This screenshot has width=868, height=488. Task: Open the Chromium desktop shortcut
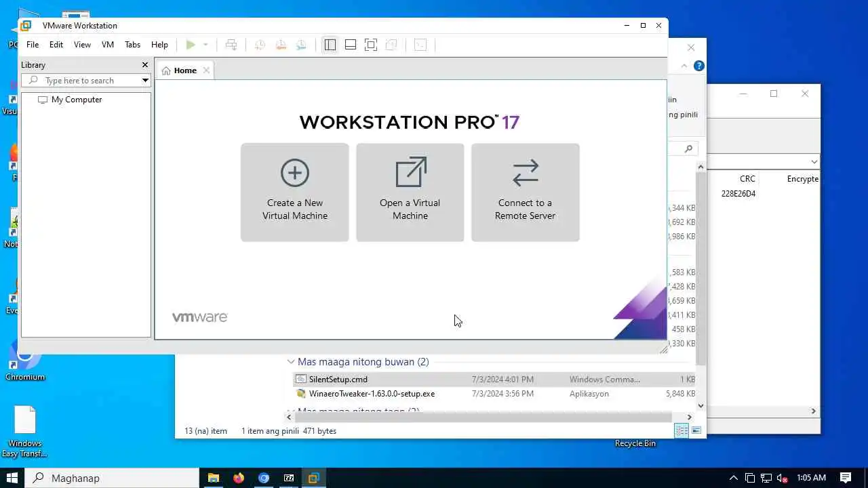tap(25, 360)
